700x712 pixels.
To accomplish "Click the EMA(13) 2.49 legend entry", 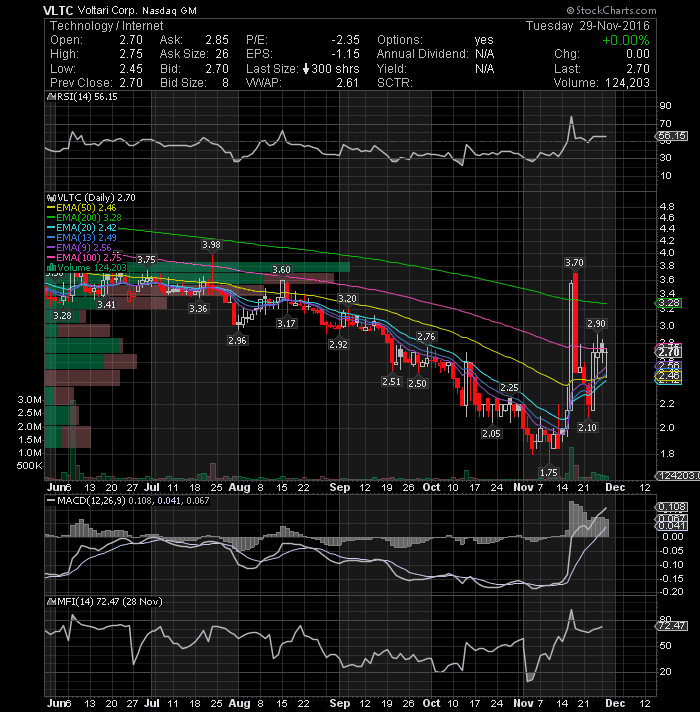I will 86,237.
